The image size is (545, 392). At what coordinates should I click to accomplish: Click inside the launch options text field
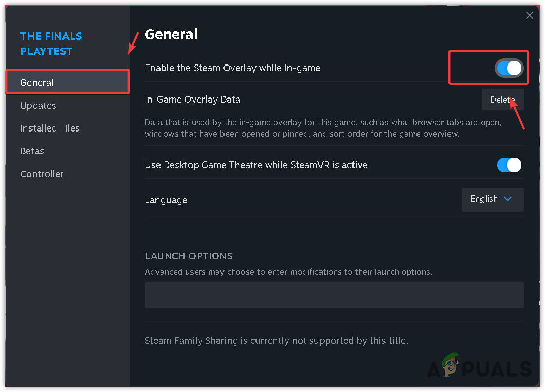pos(334,295)
